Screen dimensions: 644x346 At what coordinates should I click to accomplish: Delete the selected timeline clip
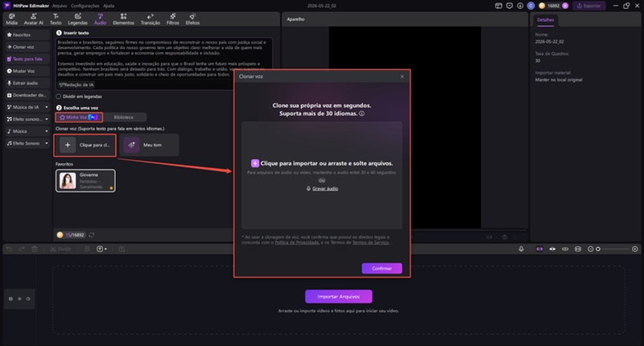click(35, 249)
